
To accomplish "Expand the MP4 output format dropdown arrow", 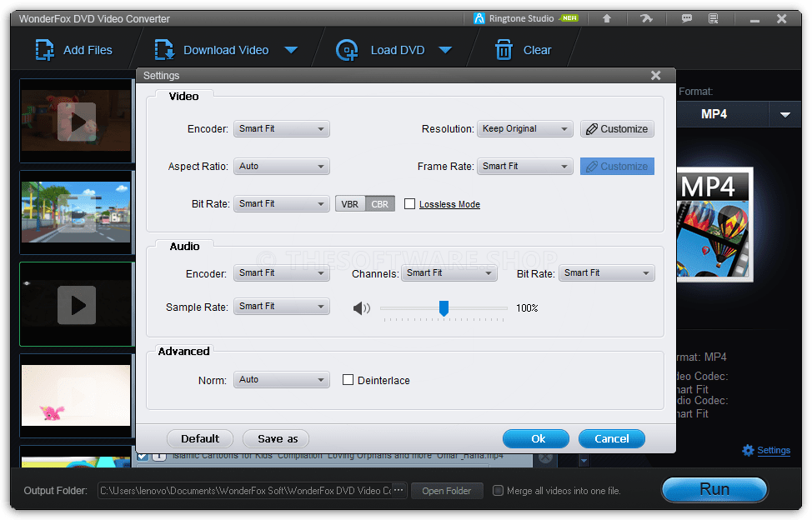I will 785,114.
